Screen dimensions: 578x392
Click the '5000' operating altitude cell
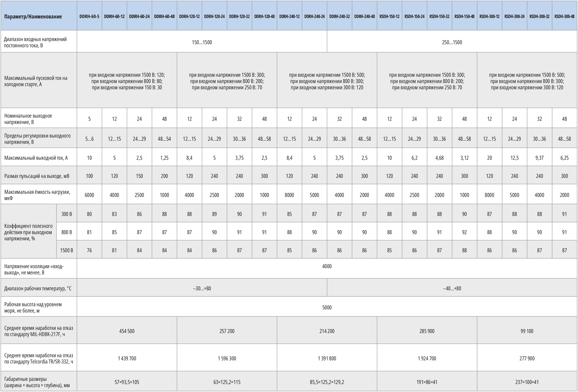click(x=327, y=306)
